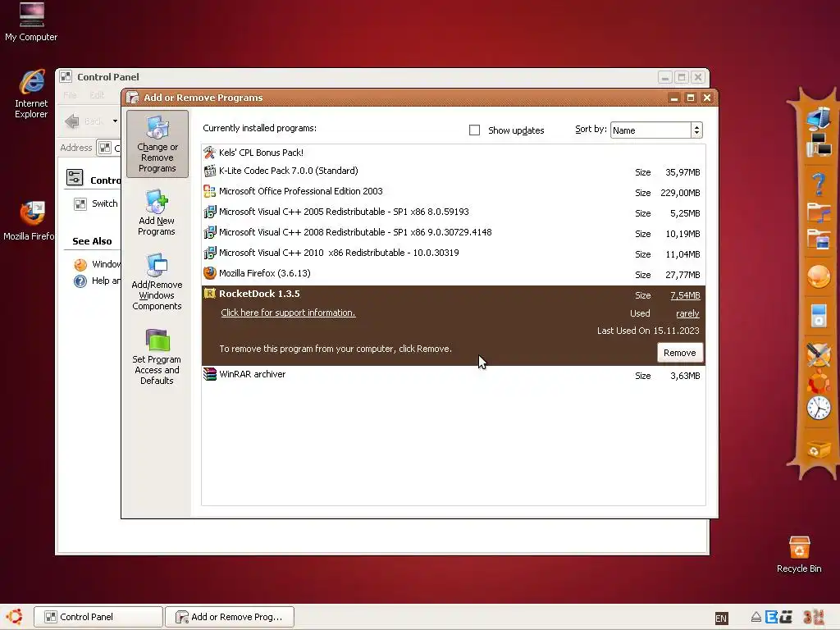Click the rarely usage value
The height and width of the screenshot is (630, 840).
click(x=687, y=314)
